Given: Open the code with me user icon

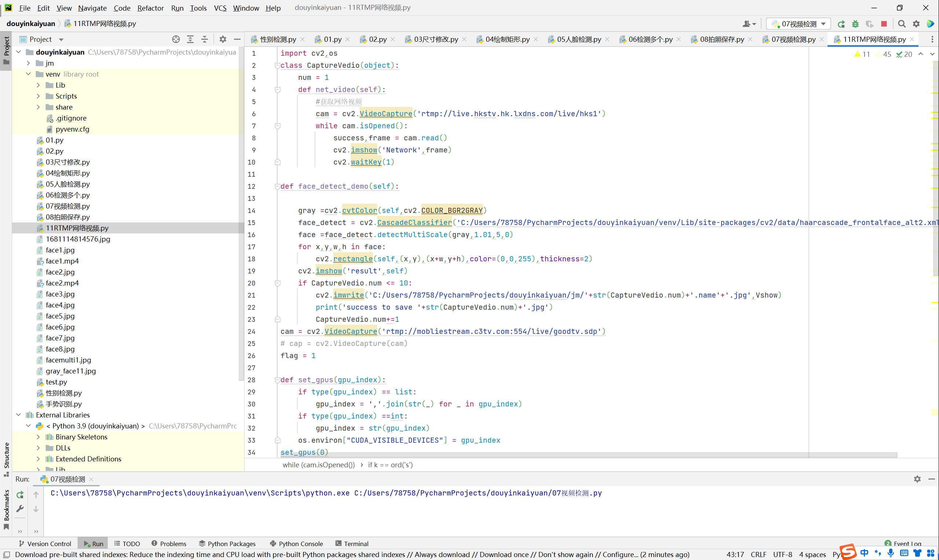Looking at the screenshot, I should pos(749,24).
